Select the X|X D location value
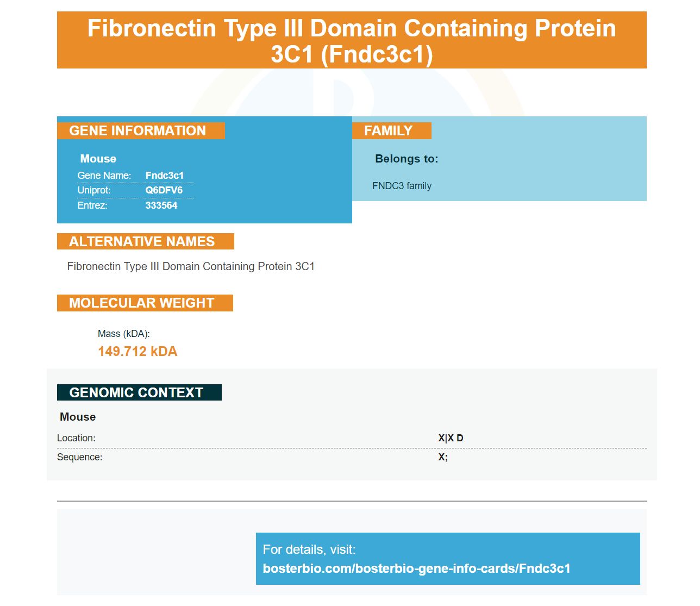 click(x=451, y=438)
